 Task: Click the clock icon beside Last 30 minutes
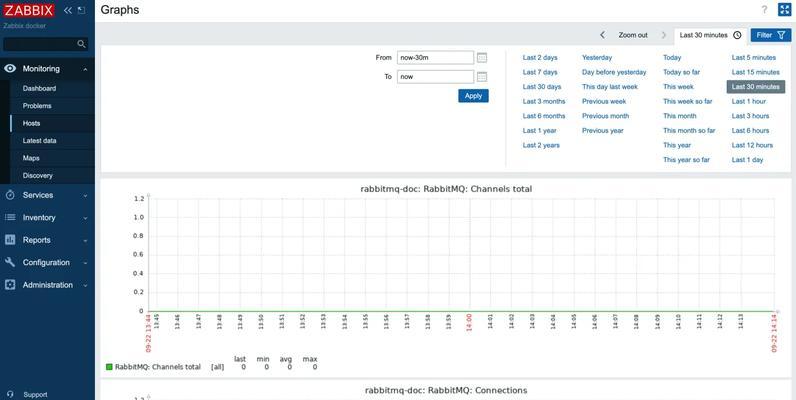738,35
